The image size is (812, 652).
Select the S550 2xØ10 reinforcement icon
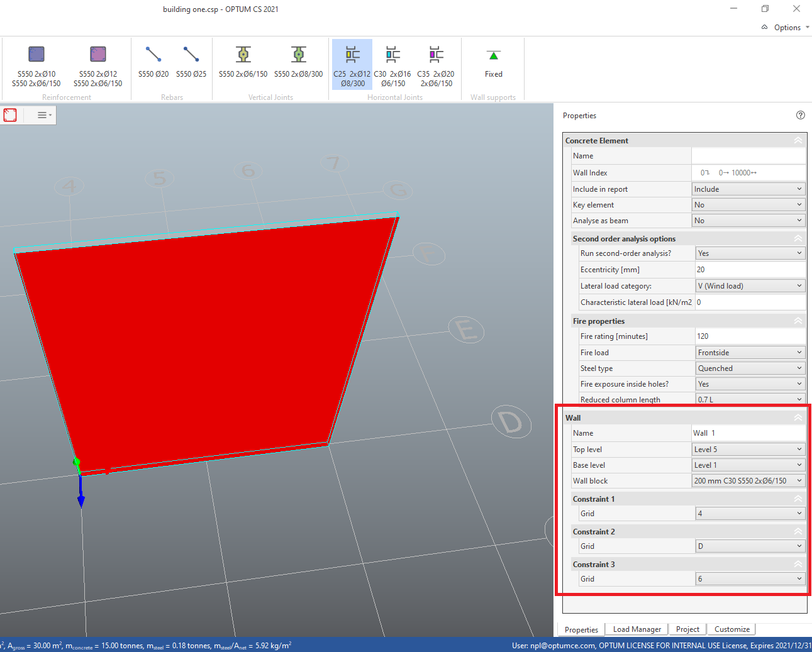point(36,55)
